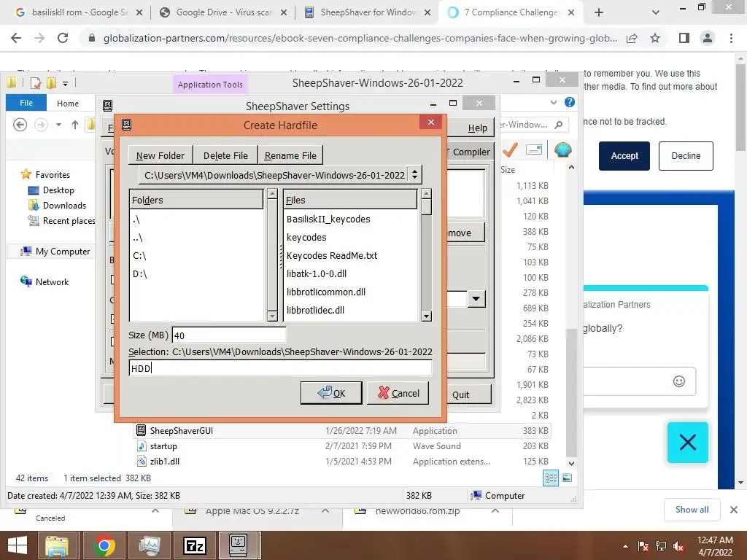This screenshot has width=747, height=560.
Task: Select Network in Explorer sidebar
Action: (x=44, y=282)
